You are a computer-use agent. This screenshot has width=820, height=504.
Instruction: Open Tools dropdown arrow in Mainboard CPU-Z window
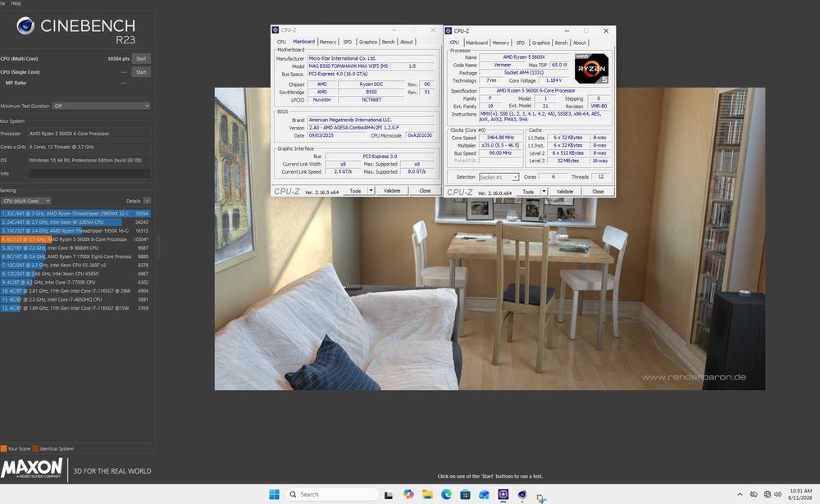371,191
